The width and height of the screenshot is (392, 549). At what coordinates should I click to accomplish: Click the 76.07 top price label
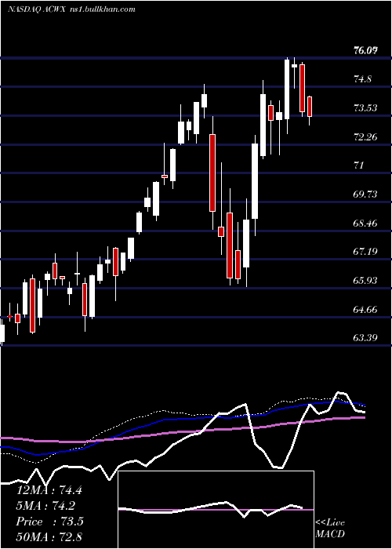365,50
